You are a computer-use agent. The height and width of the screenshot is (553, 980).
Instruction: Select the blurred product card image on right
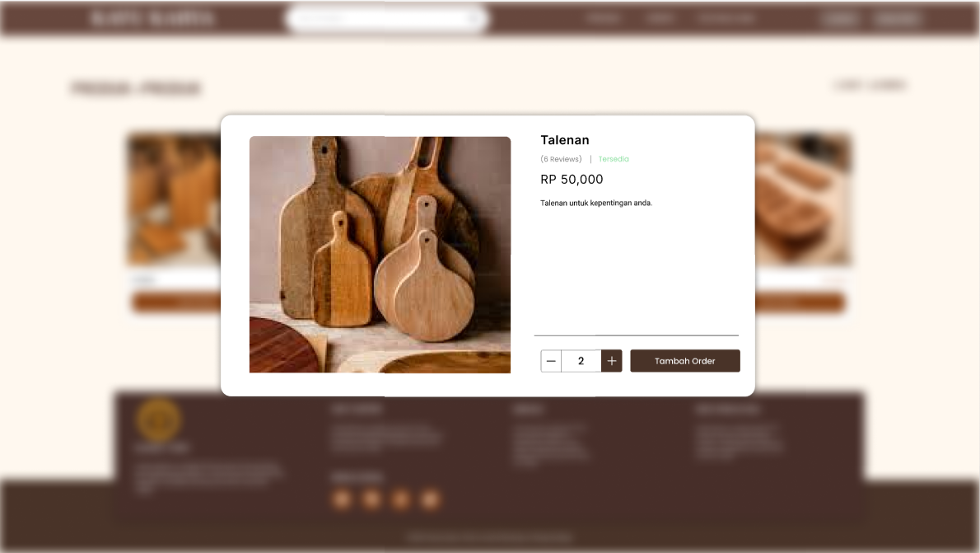coord(803,200)
